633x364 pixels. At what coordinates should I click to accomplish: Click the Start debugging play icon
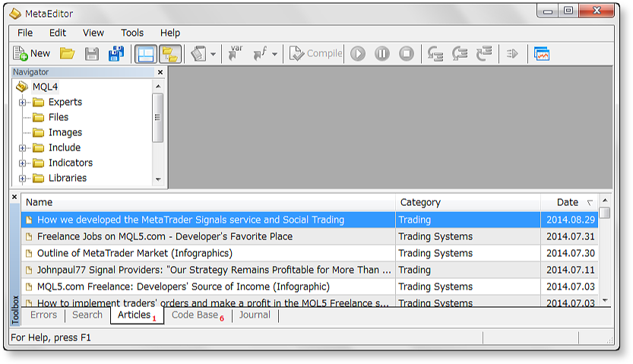tap(358, 54)
